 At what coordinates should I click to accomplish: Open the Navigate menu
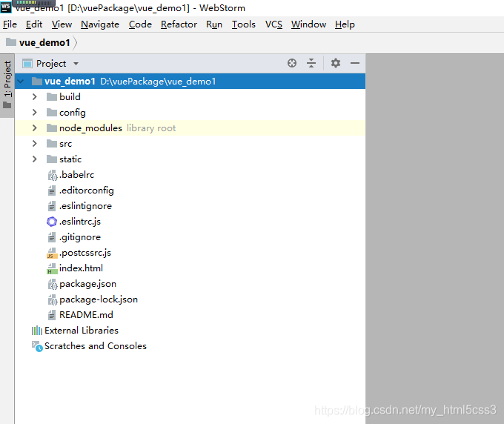pos(100,24)
